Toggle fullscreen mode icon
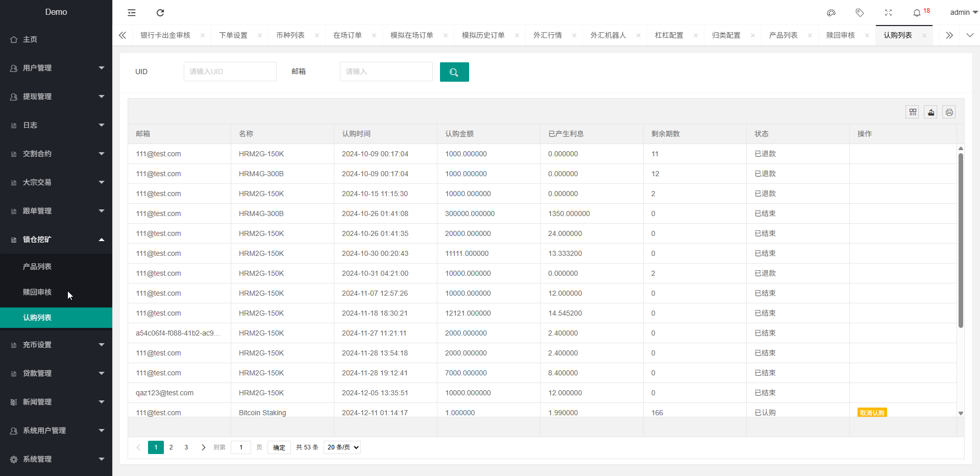980x476 pixels. 888,13
